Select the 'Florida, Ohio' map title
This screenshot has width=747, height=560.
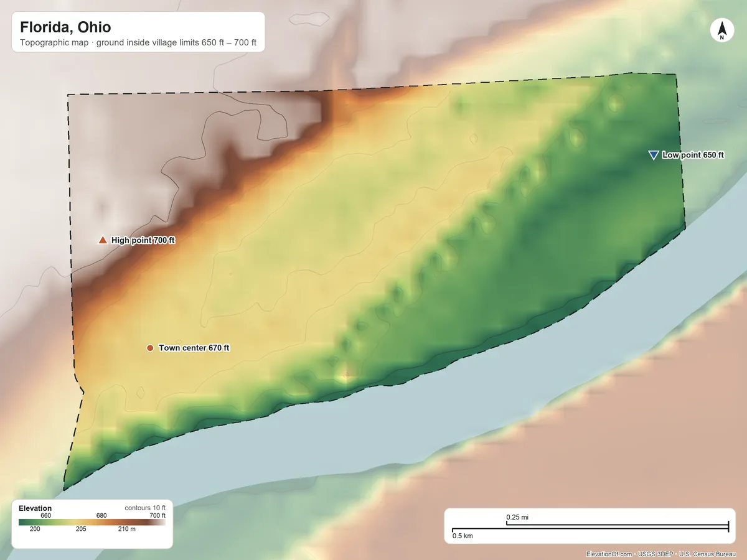tap(65, 27)
